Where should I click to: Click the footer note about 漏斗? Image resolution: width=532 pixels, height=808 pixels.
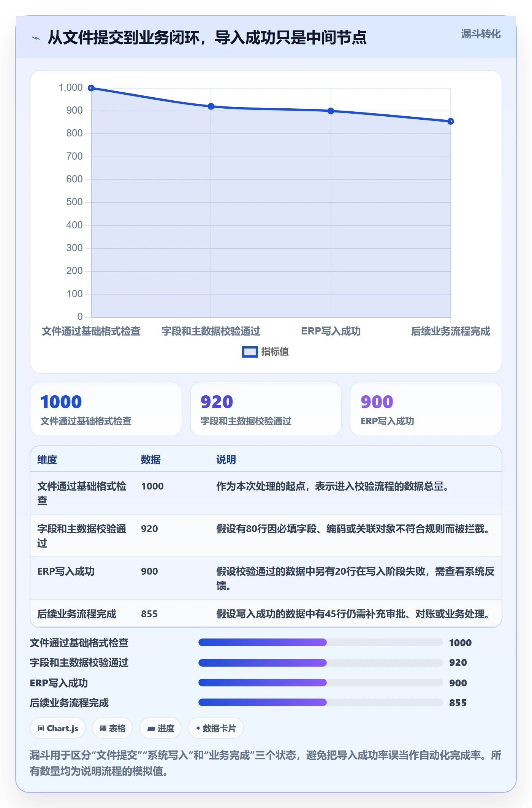[266, 763]
